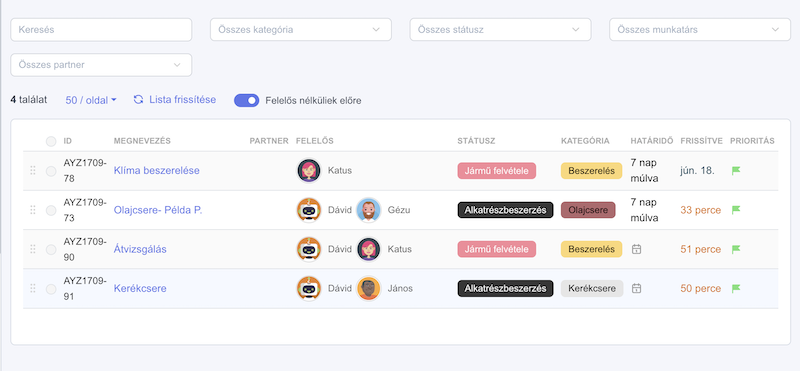Select the AYZ1709-73 row radio button
The image size is (800, 371).
click(x=51, y=210)
